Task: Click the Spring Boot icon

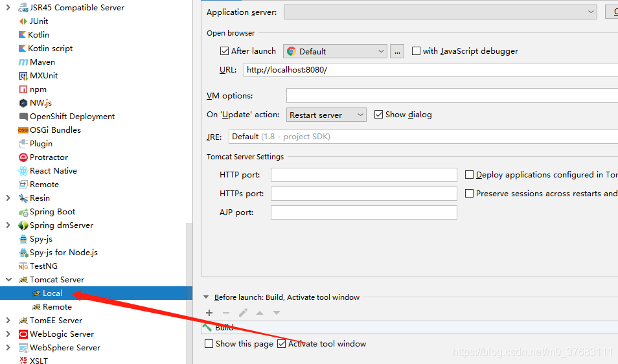Action: [23, 212]
